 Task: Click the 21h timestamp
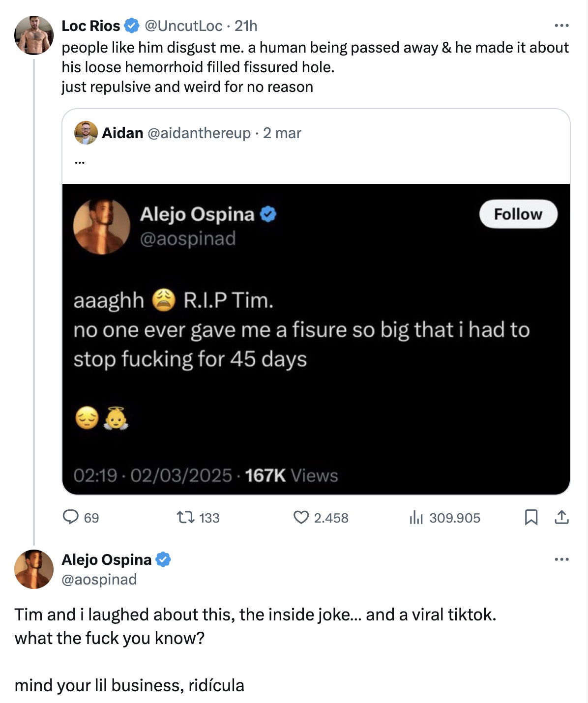tap(246, 26)
